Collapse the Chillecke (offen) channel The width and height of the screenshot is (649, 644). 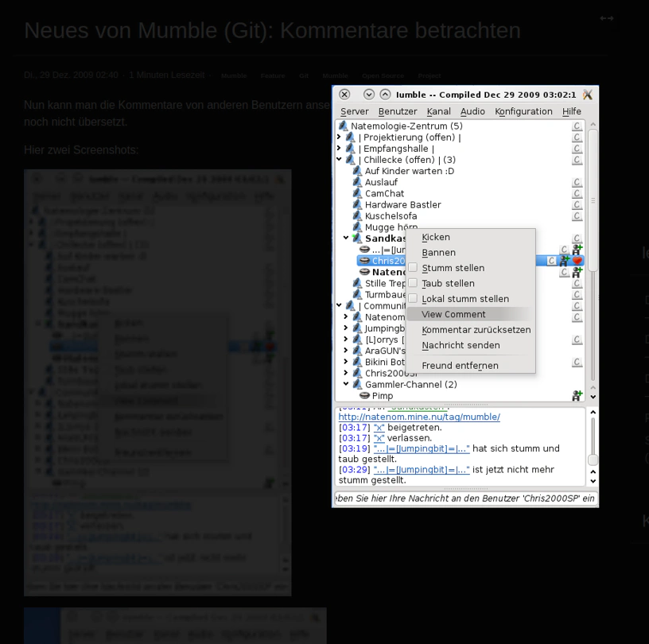coord(339,159)
